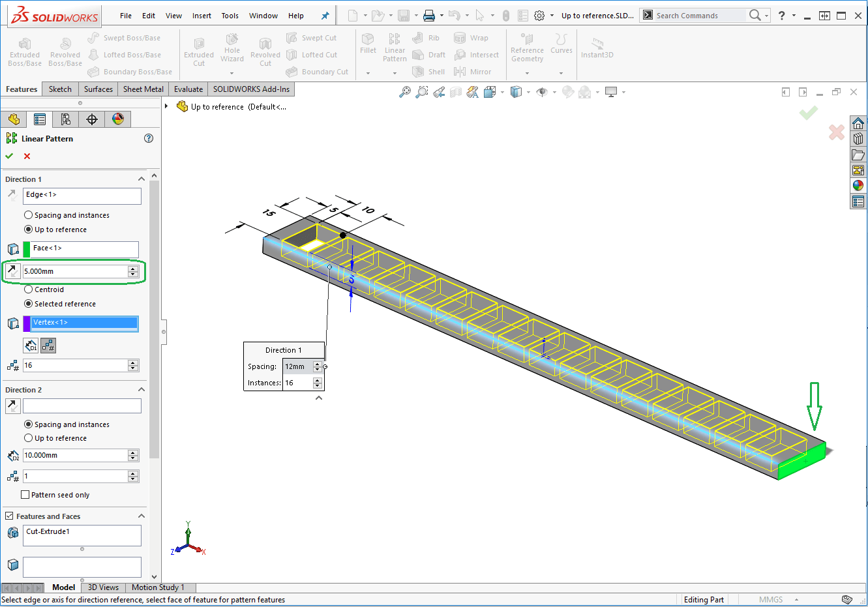Choose the Centroid radio option
Viewport: 868px width, 607px height.
28,289
